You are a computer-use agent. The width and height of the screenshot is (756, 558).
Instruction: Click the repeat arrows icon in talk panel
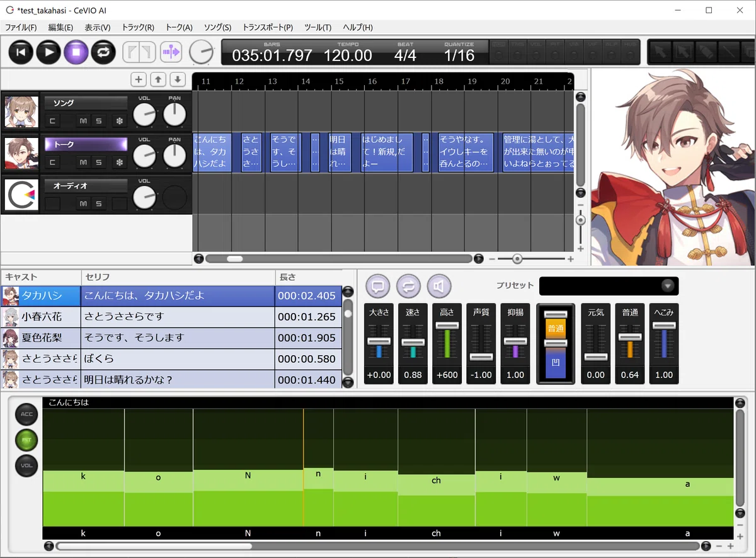point(408,287)
